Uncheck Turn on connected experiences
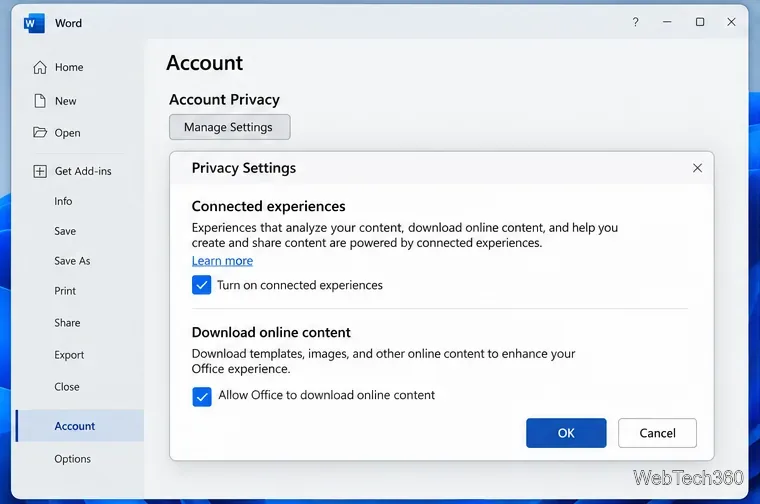This screenshot has height=504, width=760. 202,285
